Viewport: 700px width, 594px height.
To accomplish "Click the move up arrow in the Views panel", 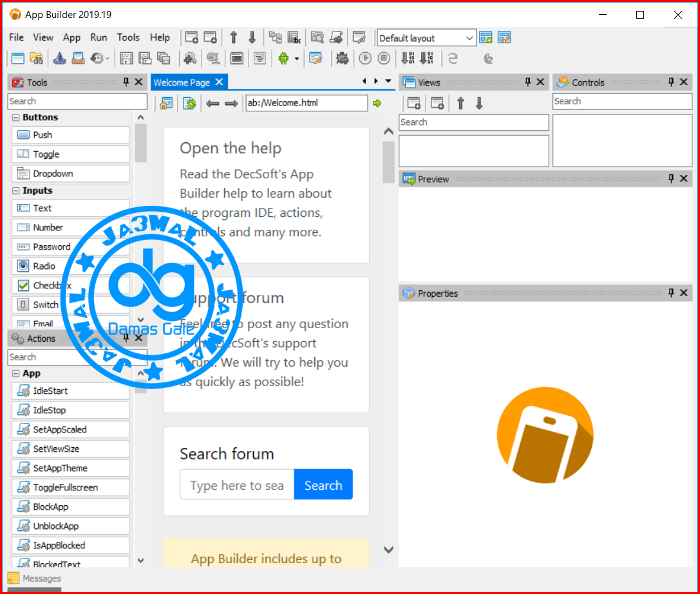I will click(460, 103).
